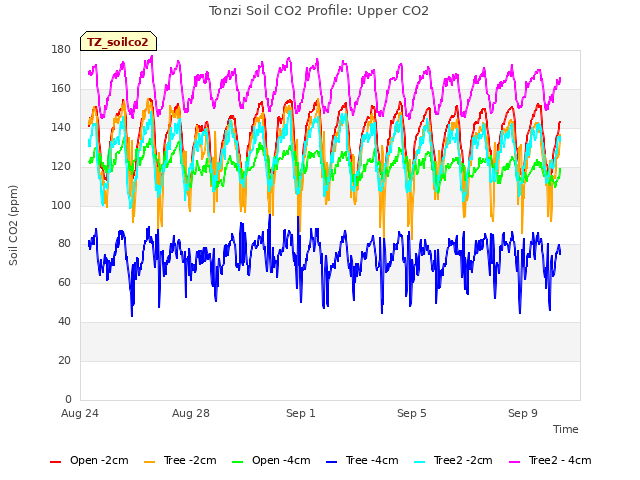Viewport: 640px width, 480px height.
Task: Click the 100 y-axis tick label
Action: (x=61, y=205)
